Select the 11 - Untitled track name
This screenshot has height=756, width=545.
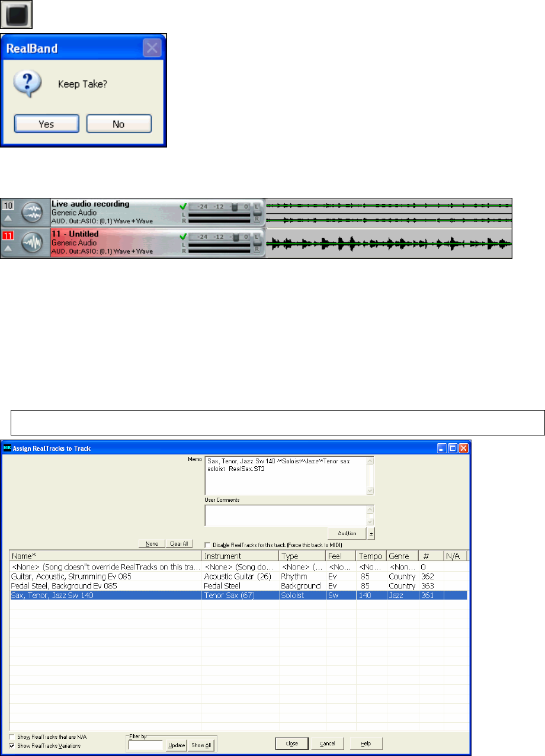[x=75, y=234]
